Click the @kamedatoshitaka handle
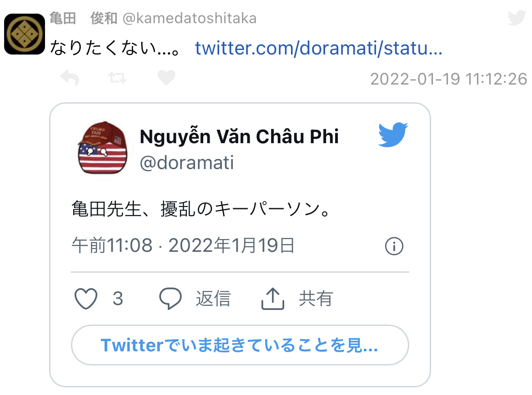The height and width of the screenshot is (395, 532). 189,18
